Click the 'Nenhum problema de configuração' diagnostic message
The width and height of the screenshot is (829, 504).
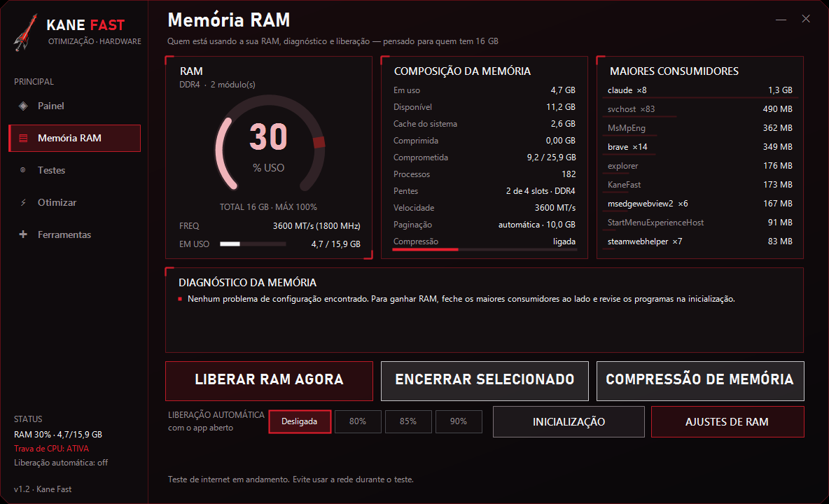tap(461, 299)
